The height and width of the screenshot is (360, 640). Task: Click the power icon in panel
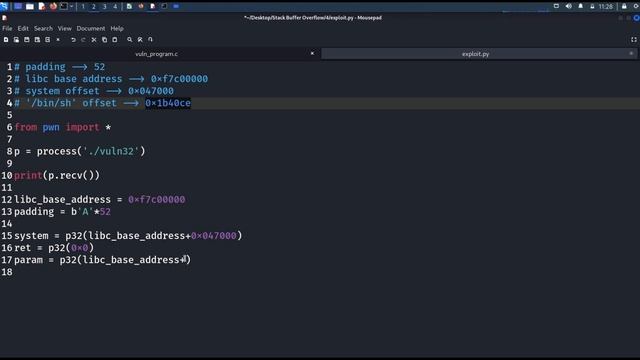tap(636, 6)
